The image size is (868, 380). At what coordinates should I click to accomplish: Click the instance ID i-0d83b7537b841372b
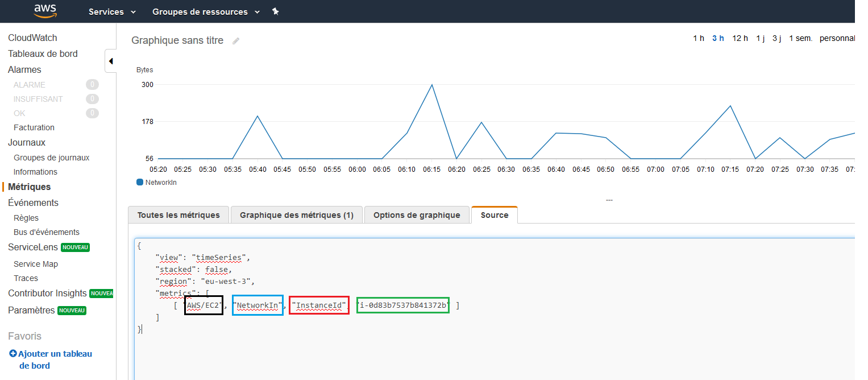(x=403, y=305)
